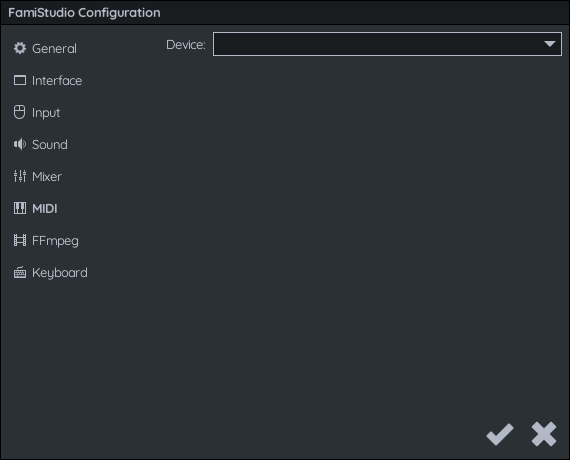Click the Keyboard icon in sidebar
The image size is (570, 460).
(x=20, y=272)
